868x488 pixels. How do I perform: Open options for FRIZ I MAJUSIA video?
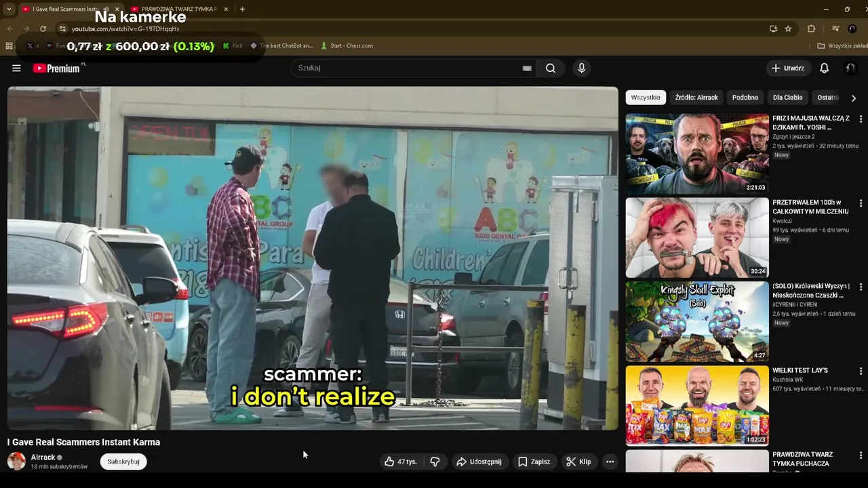861,119
